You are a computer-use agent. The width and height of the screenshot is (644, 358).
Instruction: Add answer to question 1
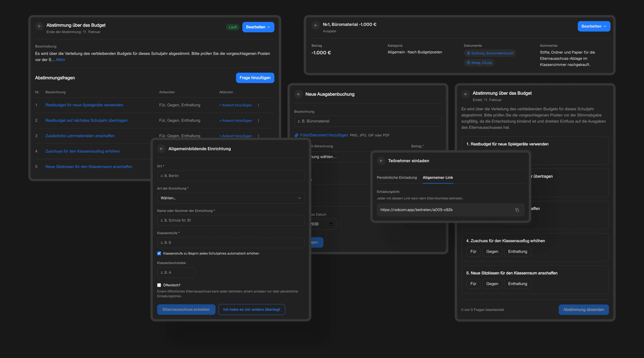tap(235, 105)
